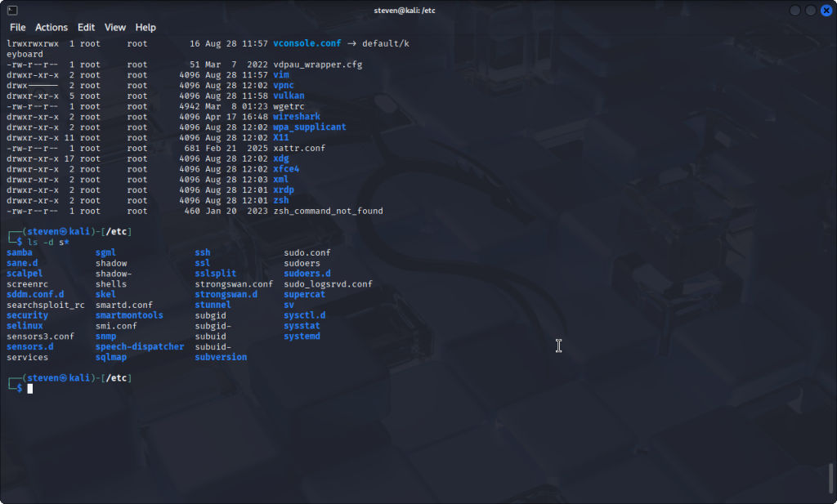The height and width of the screenshot is (504, 837).
Task: Click the empty command prompt cursor
Action: 30,389
